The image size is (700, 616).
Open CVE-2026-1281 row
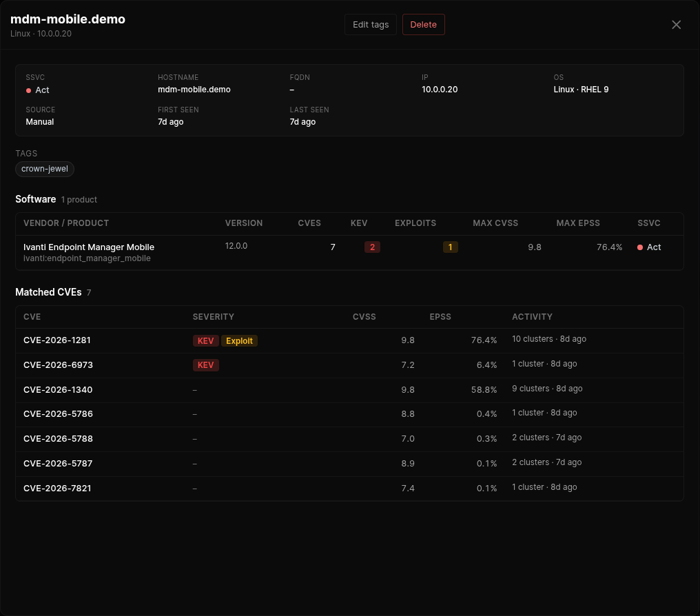(349, 340)
